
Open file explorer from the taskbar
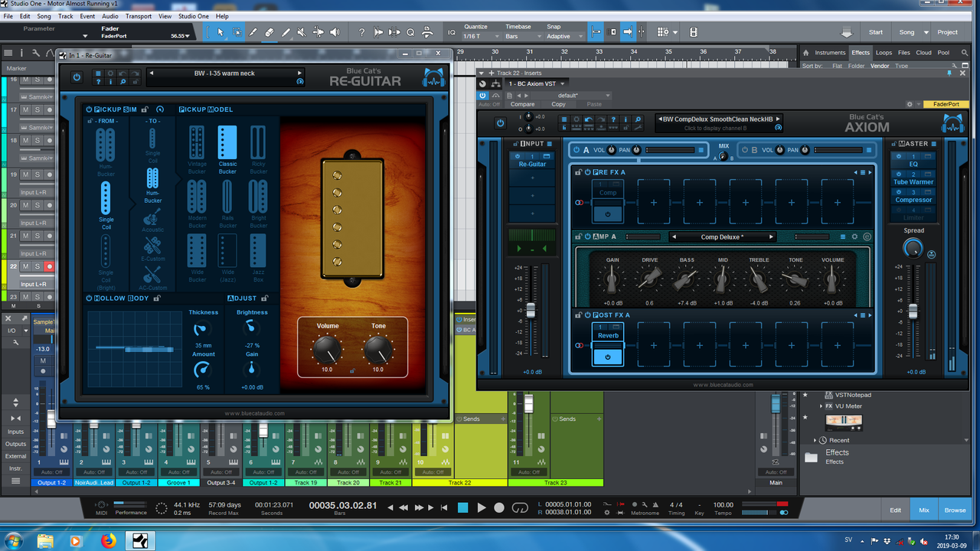45,540
